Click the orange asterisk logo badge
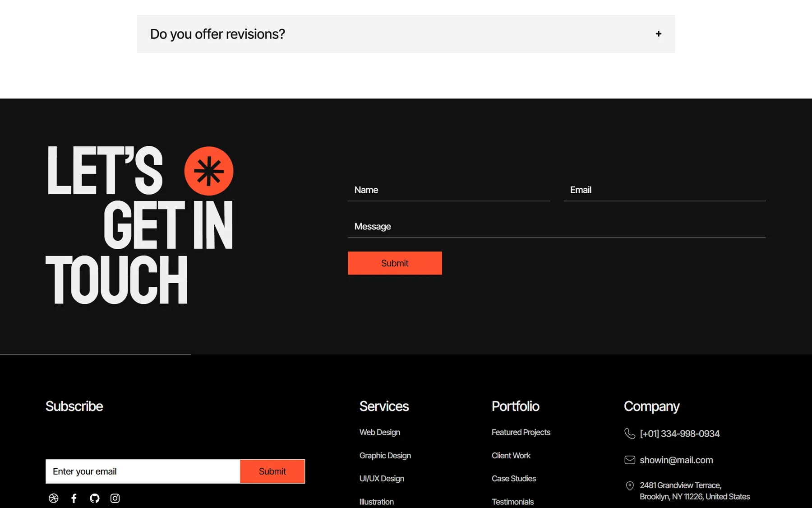Viewport: 812px width, 508px height. tap(209, 171)
